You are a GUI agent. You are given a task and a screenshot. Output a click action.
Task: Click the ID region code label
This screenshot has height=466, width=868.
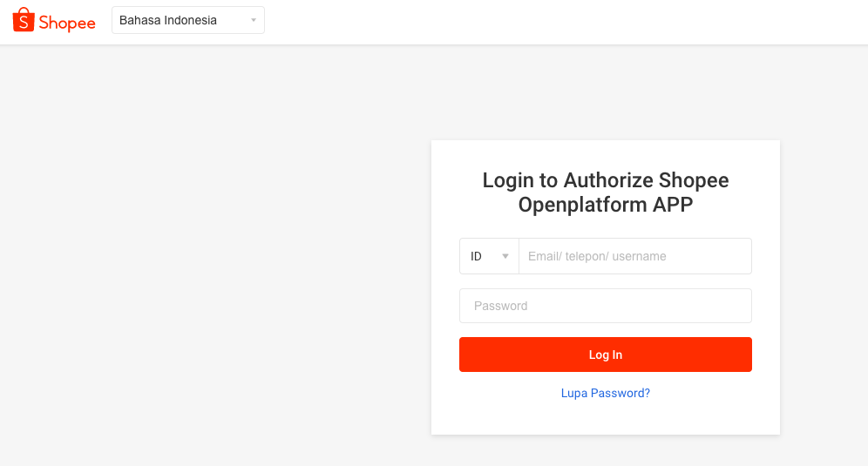point(476,256)
